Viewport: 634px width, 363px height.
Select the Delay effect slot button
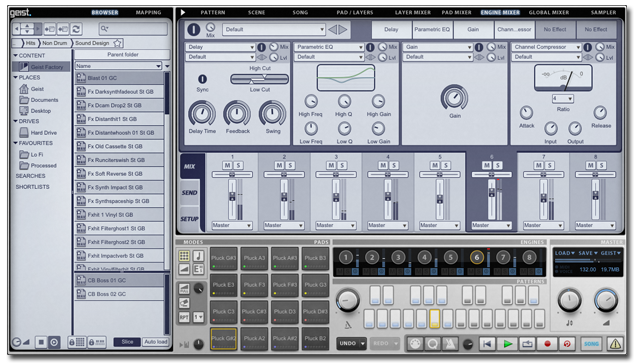[391, 30]
